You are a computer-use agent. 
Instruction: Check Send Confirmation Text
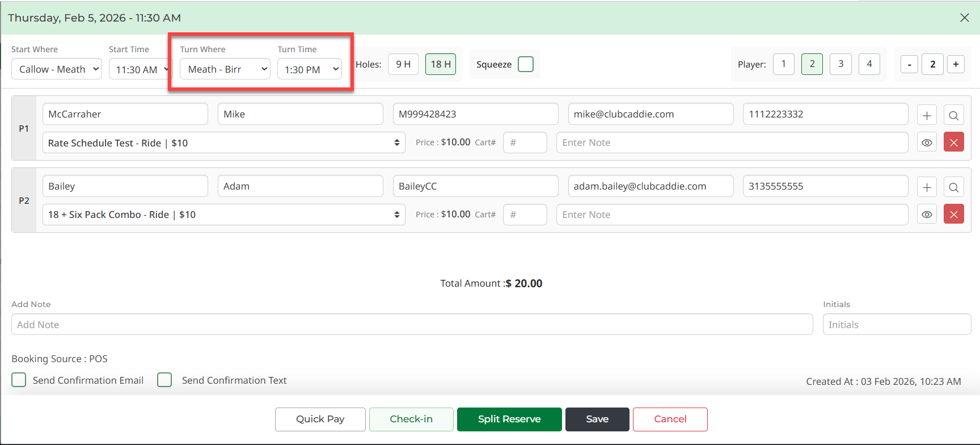coord(164,380)
